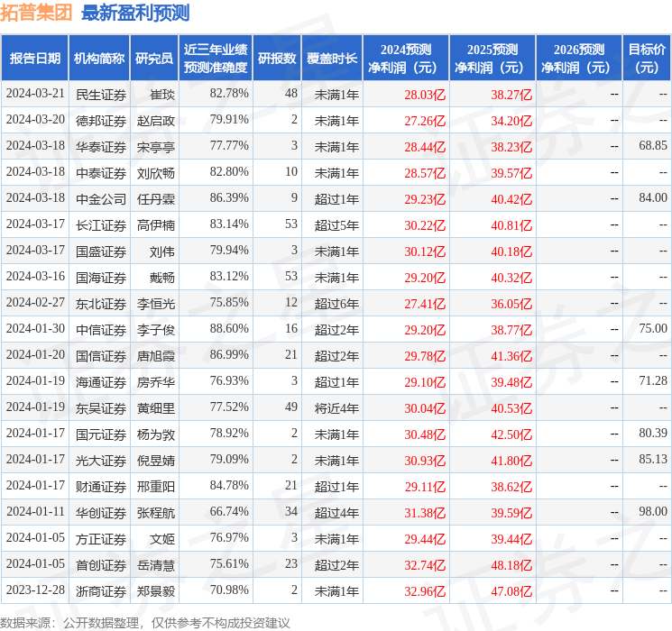The height and width of the screenshot is (631, 672).
Task: Click the 数据来源 disclaimer footer text
Action: click(x=145, y=623)
